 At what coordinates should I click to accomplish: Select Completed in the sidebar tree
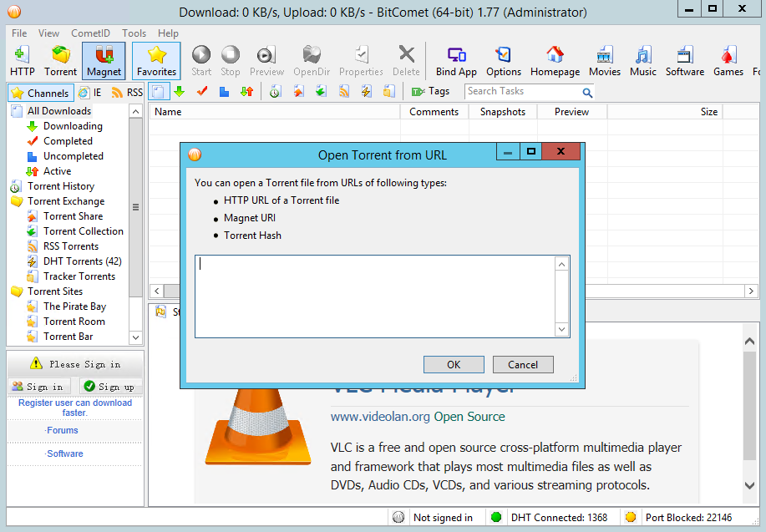click(68, 141)
